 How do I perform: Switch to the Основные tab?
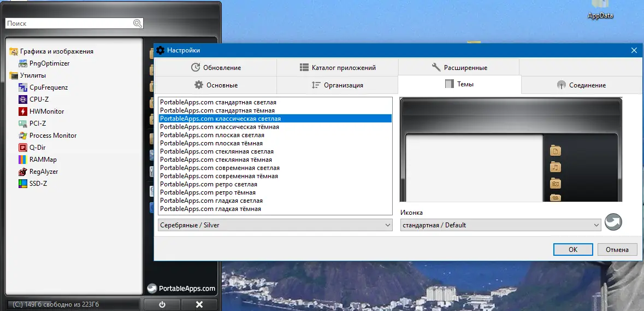pyautogui.click(x=216, y=85)
